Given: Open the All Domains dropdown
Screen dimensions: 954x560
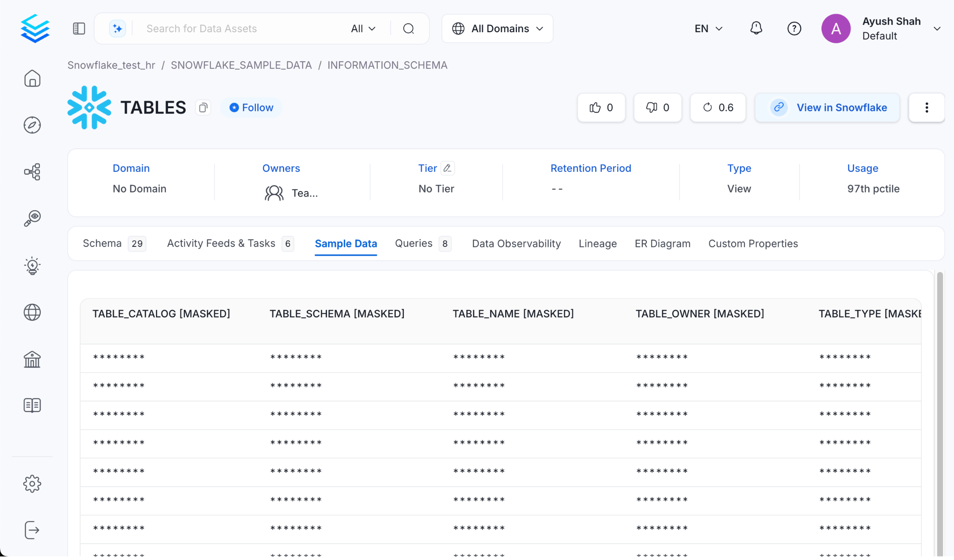Looking at the screenshot, I should 497,29.
